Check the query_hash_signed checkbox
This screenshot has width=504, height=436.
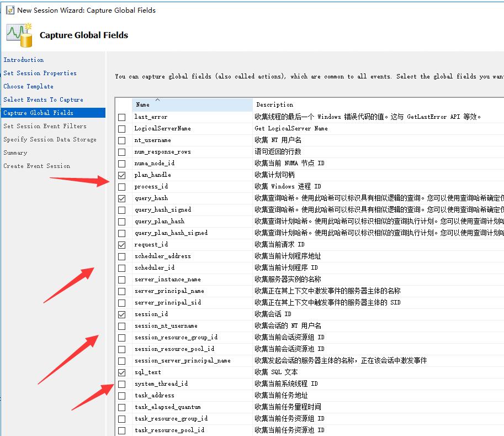click(x=122, y=210)
